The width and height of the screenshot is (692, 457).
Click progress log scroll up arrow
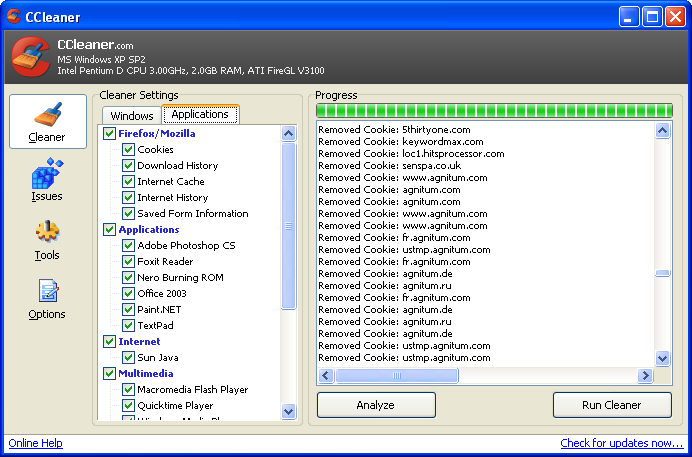point(662,130)
